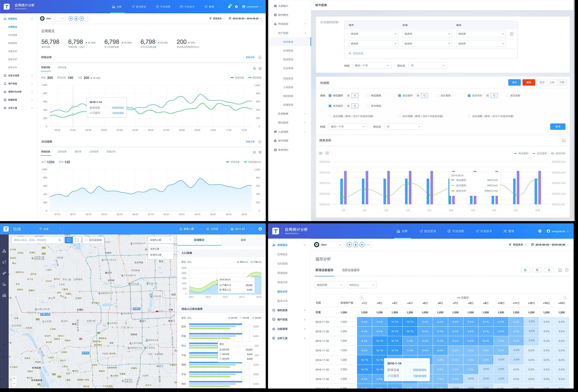Image resolution: width=578 pixels, height=392 pixels.
Task: Expand the 北京 city dropdown
Action: pyautogui.click(x=50, y=229)
